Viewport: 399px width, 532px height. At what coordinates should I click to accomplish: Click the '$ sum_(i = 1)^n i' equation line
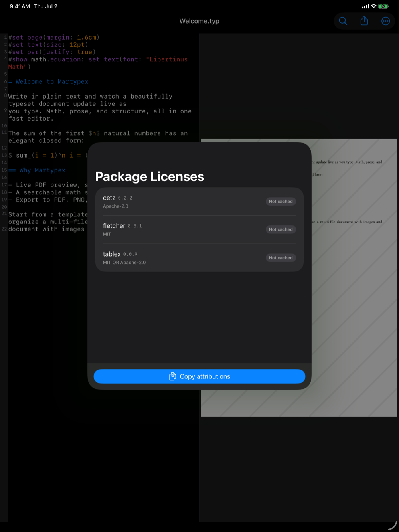point(48,156)
